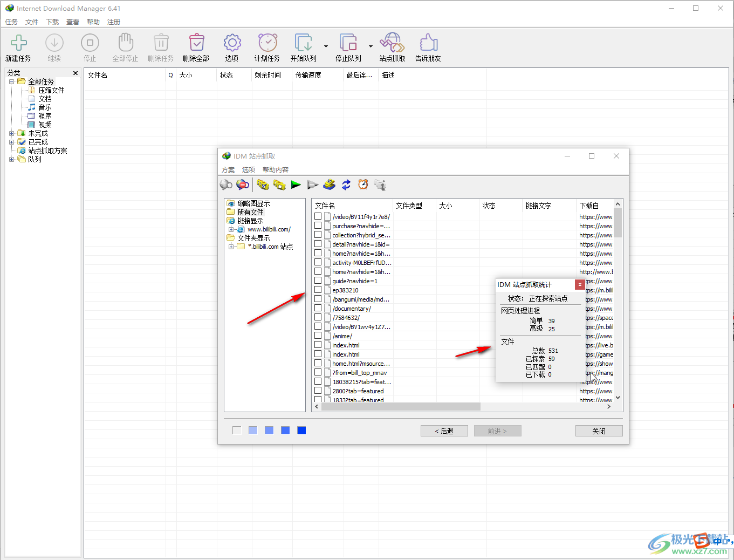Viewport: 734px width, 560px height.
Task: Click the green start download arrow
Action: click(x=296, y=185)
